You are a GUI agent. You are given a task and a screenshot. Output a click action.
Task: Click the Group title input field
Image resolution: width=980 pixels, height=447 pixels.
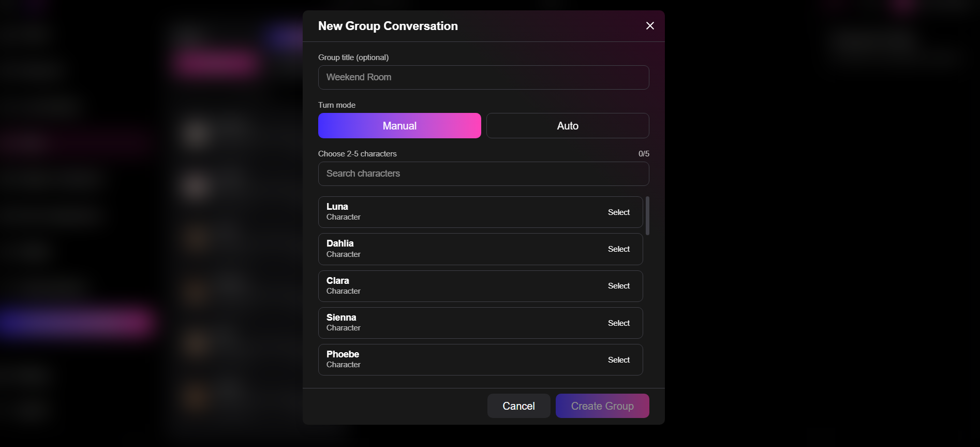[x=483, y=77]
